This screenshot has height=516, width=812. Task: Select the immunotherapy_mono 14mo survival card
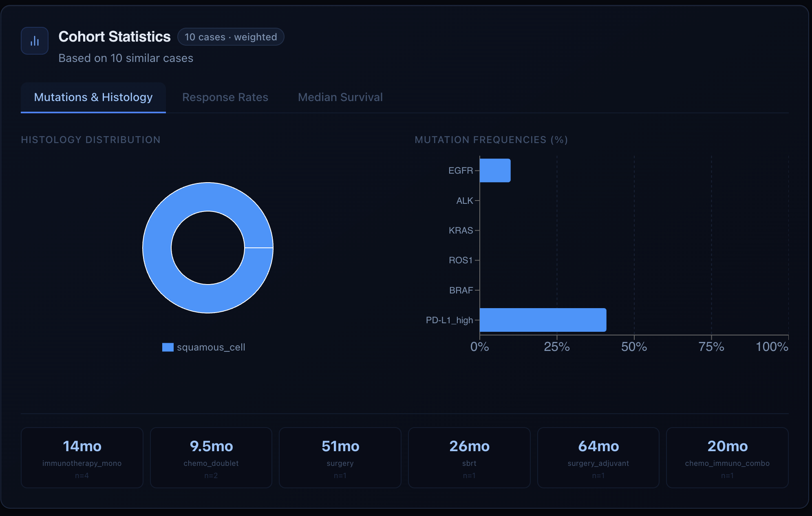[x=82, y=457]
